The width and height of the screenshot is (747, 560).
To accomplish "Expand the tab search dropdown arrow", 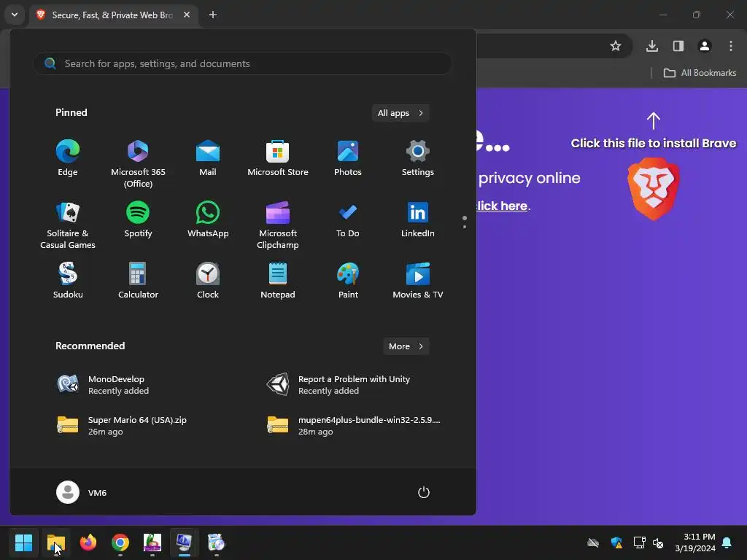I will 15,15.
